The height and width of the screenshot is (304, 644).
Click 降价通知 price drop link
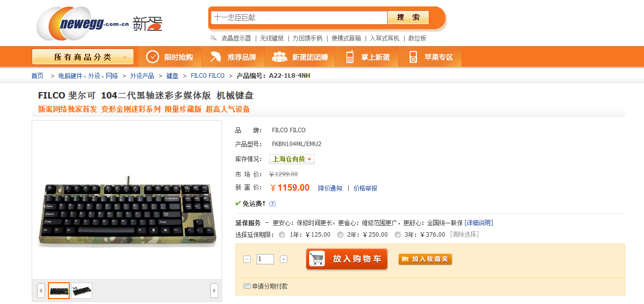point(330,188)
